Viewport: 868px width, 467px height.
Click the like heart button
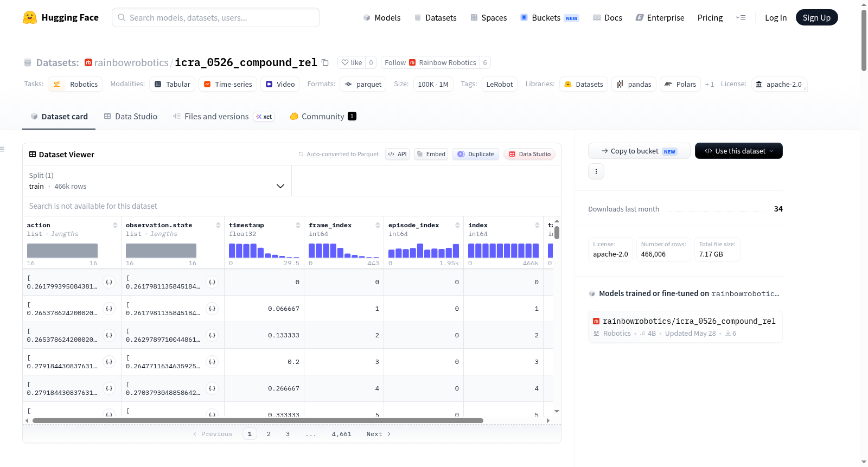(352, 62)
